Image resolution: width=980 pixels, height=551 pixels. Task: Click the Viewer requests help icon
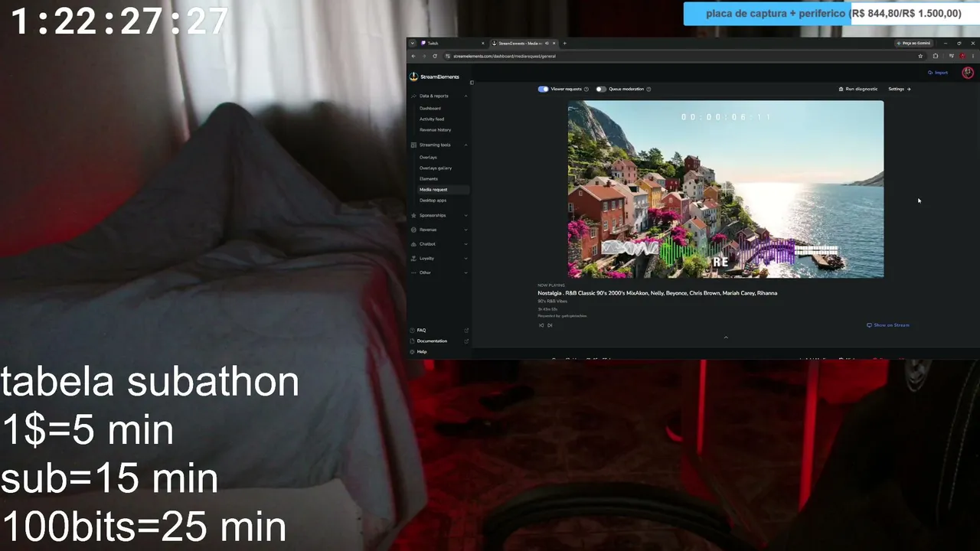pos(586,90)
